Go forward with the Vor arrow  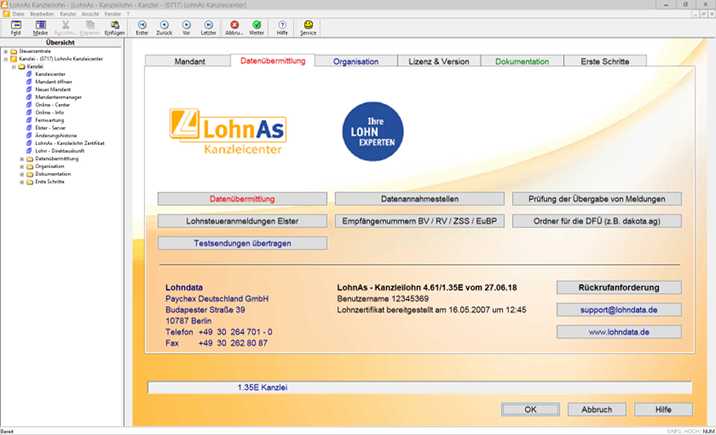(x=186, y=25)
